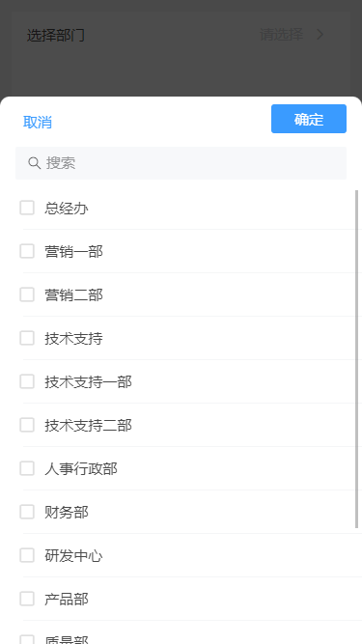Choose the 研发中心 list item label
This screenshot has width=362, height=644.
coord(74,556)
